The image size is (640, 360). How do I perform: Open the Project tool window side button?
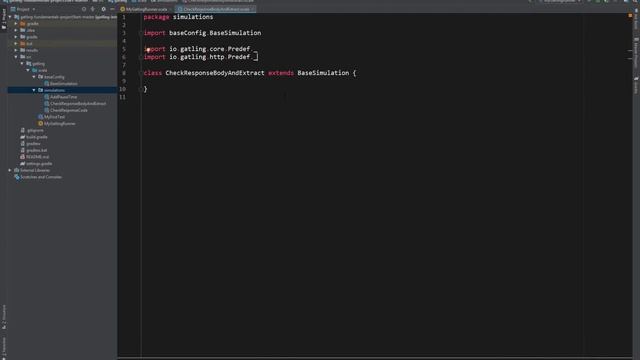coord(4,19)
